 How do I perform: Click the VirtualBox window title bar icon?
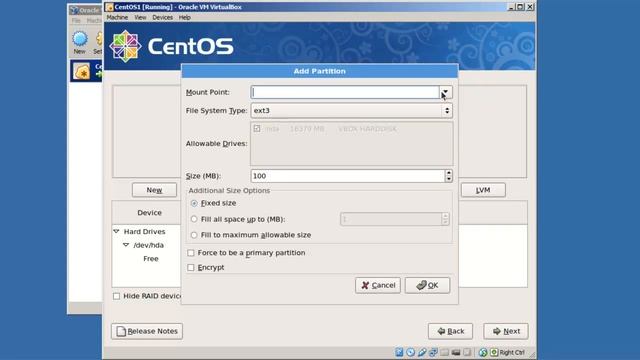pyautogui.click(x=109, y=7)
